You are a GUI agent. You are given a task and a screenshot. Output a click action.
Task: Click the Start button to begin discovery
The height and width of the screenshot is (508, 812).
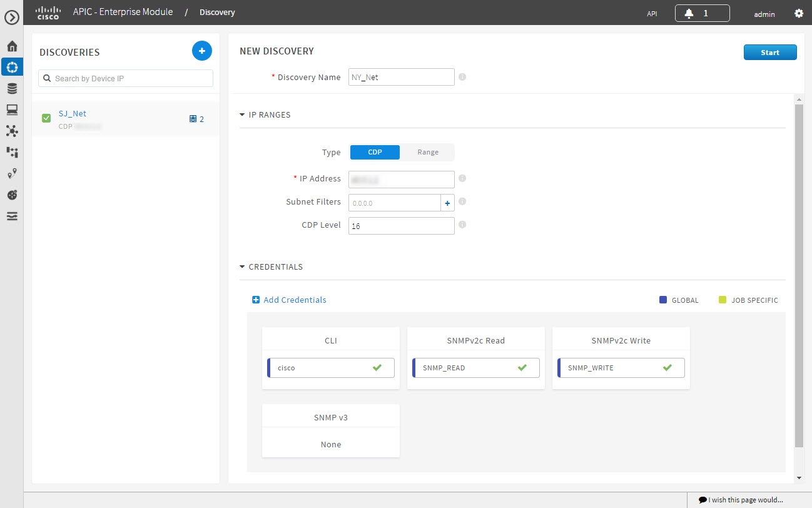point(770,52)
